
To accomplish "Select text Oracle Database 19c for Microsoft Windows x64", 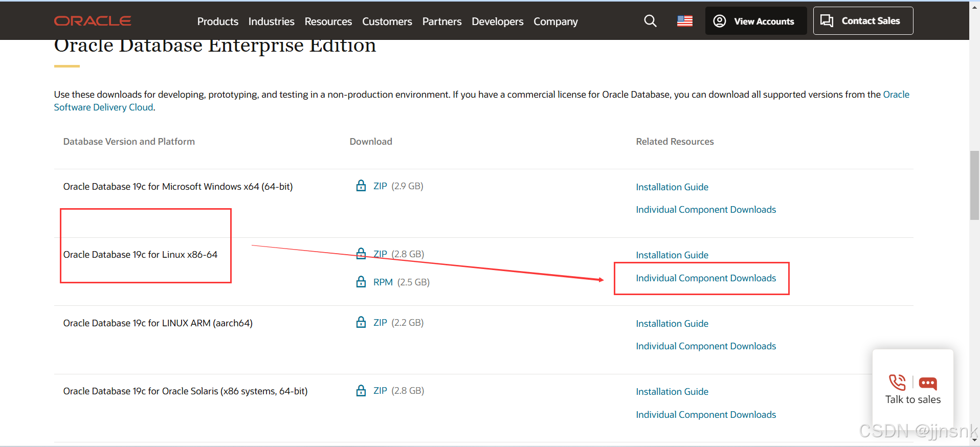I will pos(178,187).
